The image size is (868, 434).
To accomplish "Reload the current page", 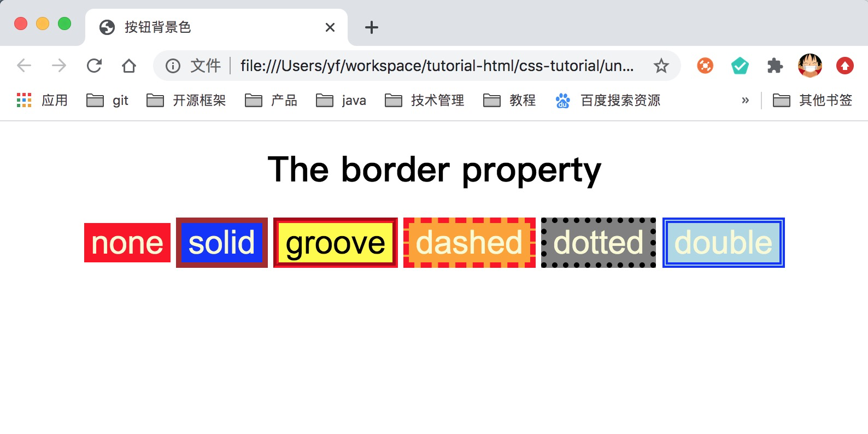I will coord(94,66).
